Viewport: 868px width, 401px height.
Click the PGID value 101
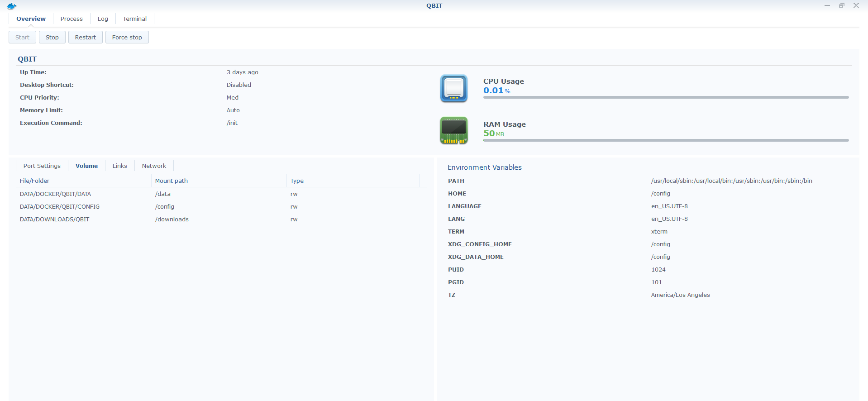coord(657,282)
